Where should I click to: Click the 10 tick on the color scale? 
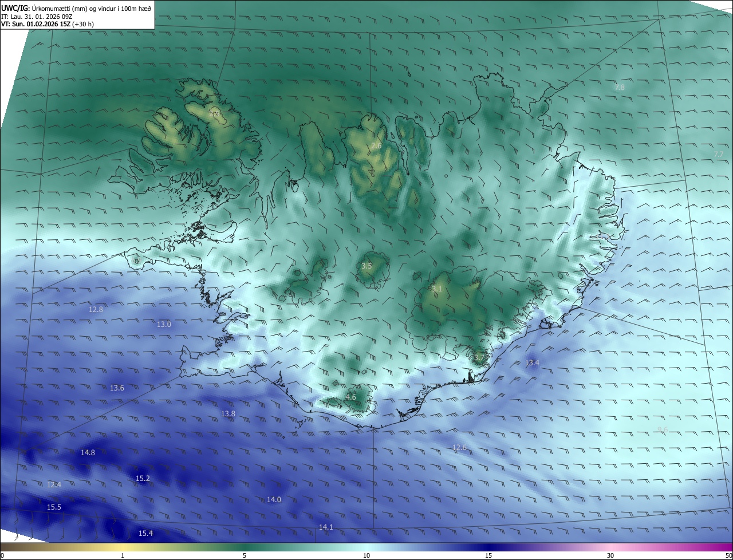(366, 555)
